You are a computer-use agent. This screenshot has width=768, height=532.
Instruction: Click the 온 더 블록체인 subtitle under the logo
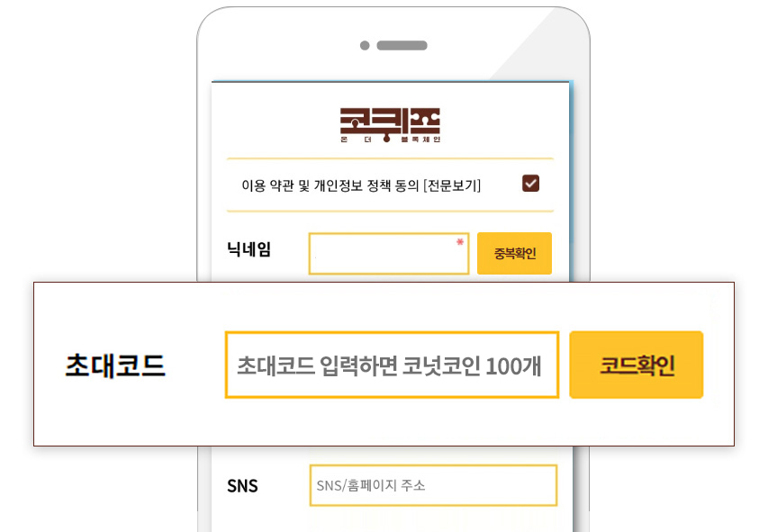(391, 140)
